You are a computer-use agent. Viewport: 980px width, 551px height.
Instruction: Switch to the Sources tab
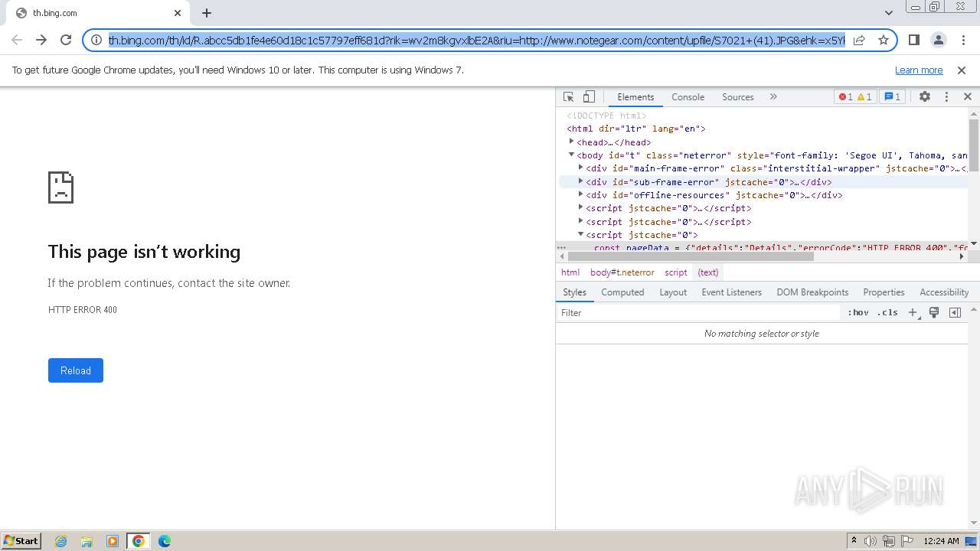coord(737,97)
